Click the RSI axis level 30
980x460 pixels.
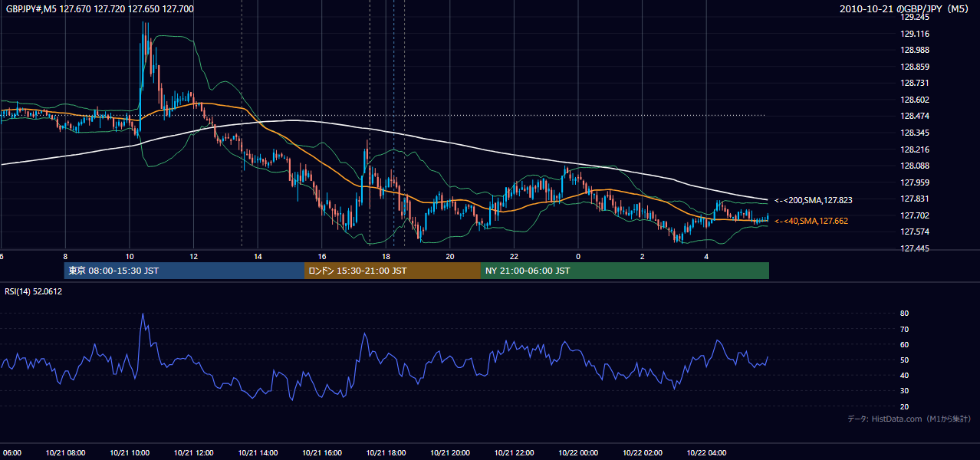905,390
